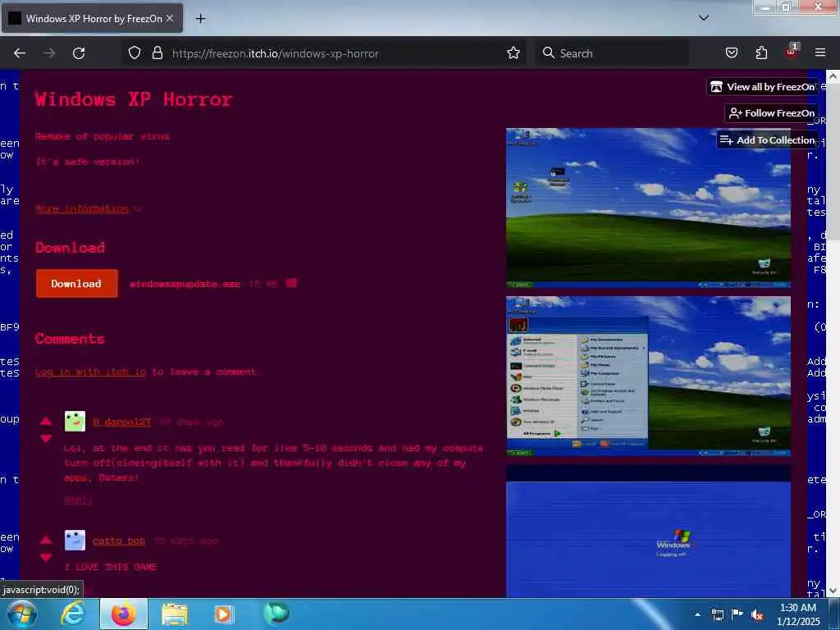The image size is (840, 630).
Task: Switch to Firefox taskbar button
Action: (x=124, y=614)
